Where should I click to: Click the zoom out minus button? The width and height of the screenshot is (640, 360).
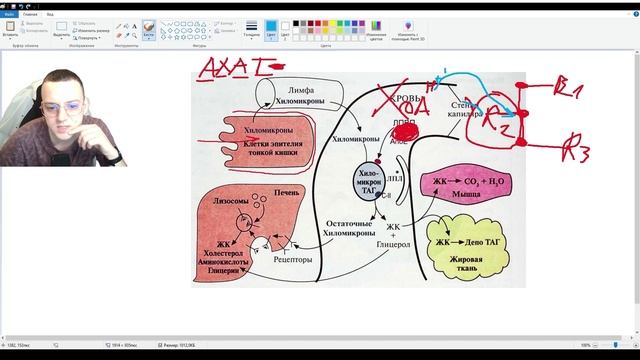[x=595, y=345]
